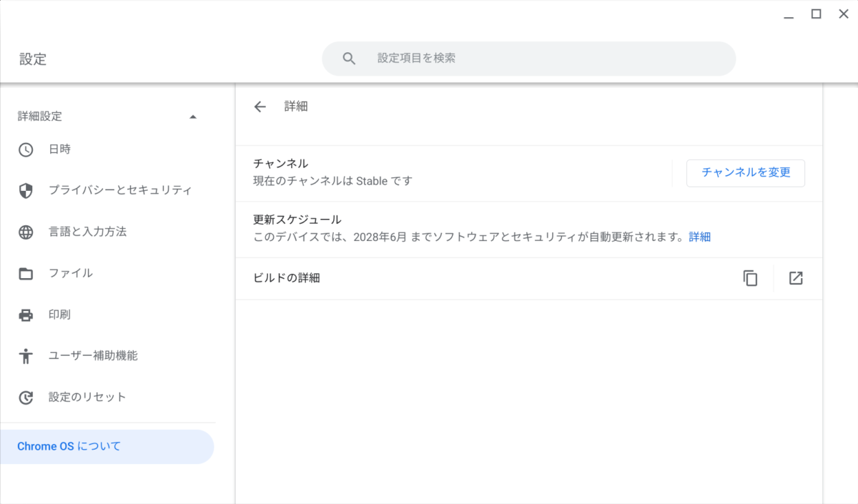Click the globe icon for 言語と入力方法

point(26,232)
